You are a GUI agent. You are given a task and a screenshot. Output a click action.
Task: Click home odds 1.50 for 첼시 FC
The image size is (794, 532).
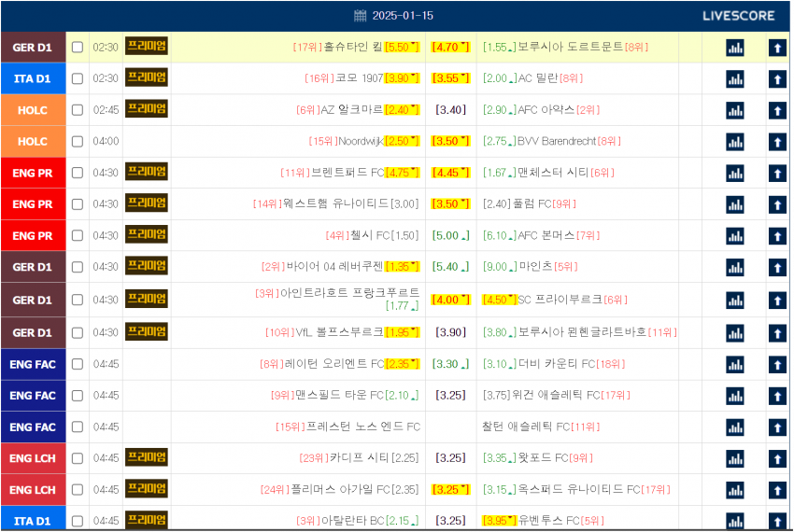coord(404,235)
